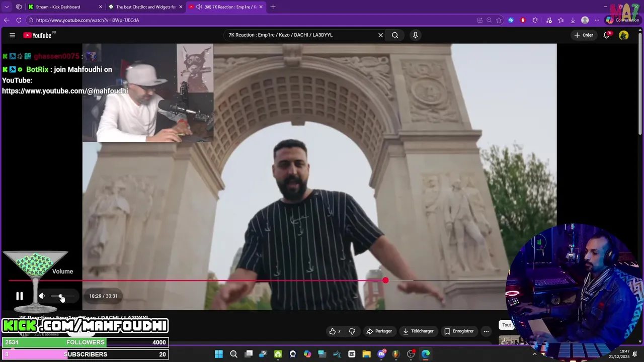
Task: Click the red video progress scrubber
Action: point(385,281)
